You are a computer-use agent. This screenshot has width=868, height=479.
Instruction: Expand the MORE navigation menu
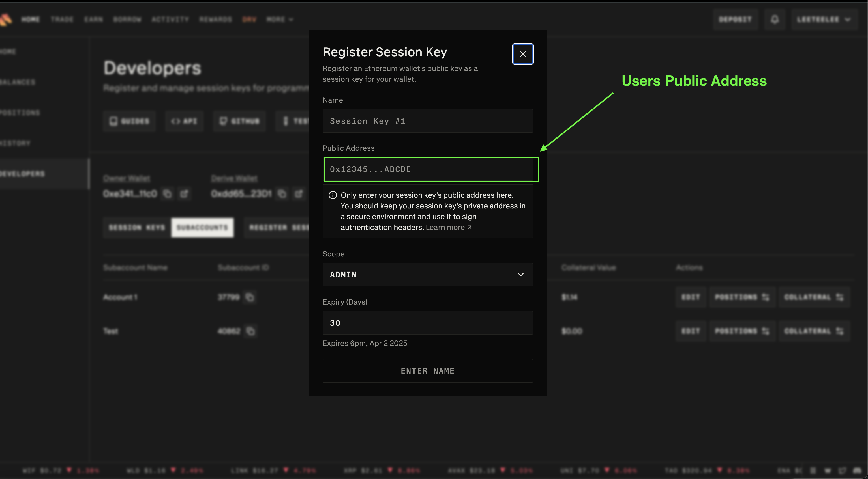coord(280,20)
